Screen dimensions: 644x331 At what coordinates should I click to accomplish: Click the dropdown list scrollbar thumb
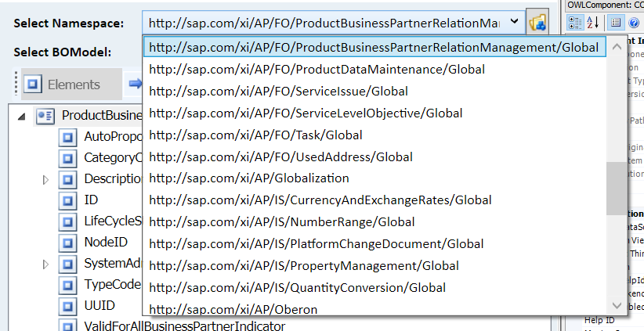pos(617,189)
